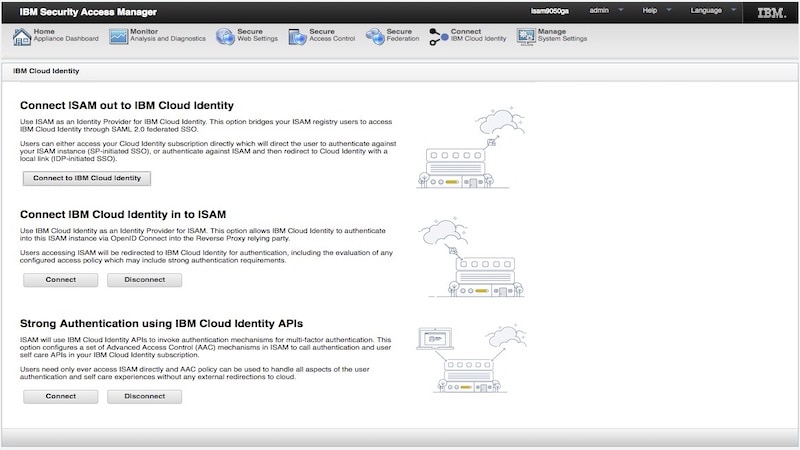Viewport: 800px width, 450px height.
Task: Go to Secure Federation menu
Action: 403,35
